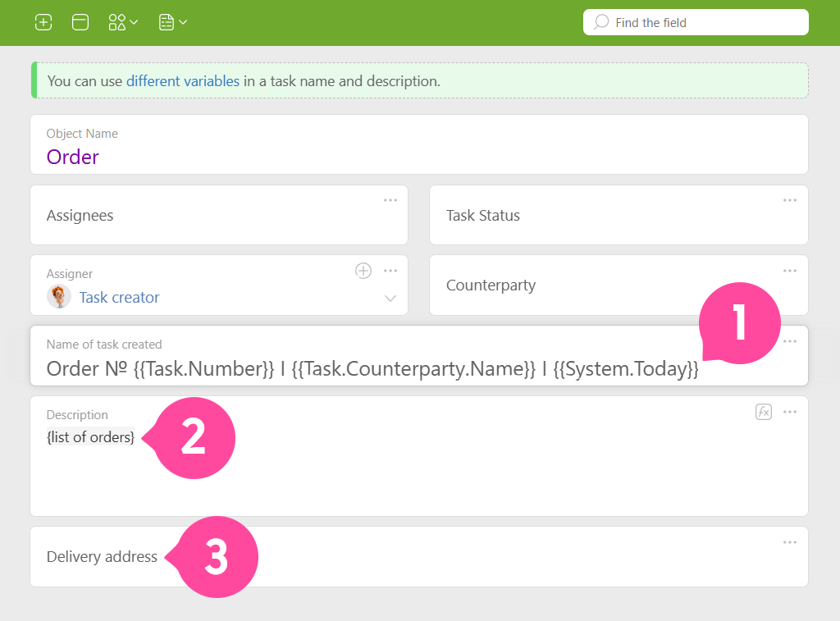
Task: Open the shapes/elements dropdown in toolbar
Action: 123,22
